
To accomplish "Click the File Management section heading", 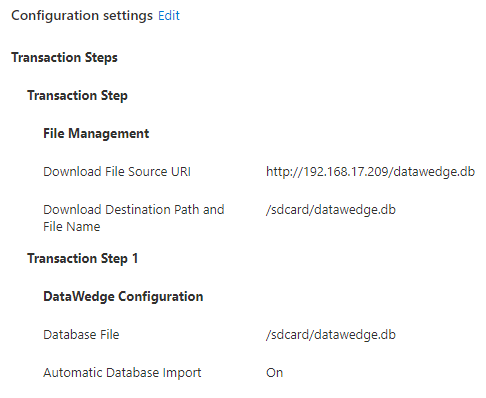I will pos(96,134).
